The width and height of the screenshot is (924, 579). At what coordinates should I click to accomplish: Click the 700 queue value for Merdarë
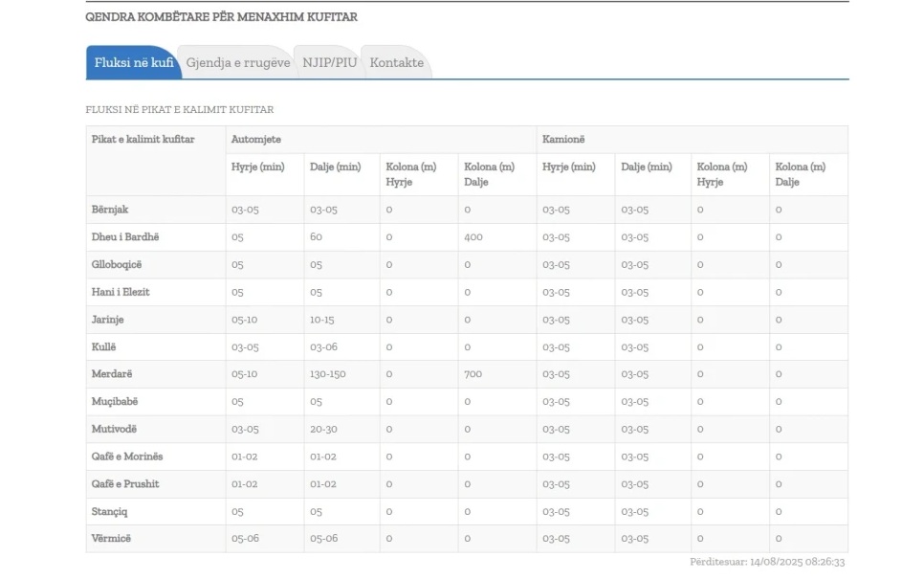[x=473, y=374]
